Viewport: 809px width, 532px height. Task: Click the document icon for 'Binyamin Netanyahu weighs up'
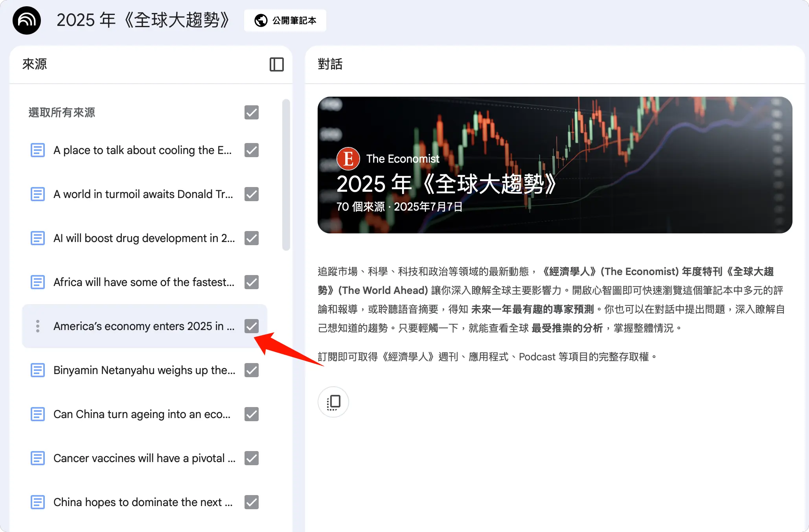pyautogui.click(x=38, y=370)
